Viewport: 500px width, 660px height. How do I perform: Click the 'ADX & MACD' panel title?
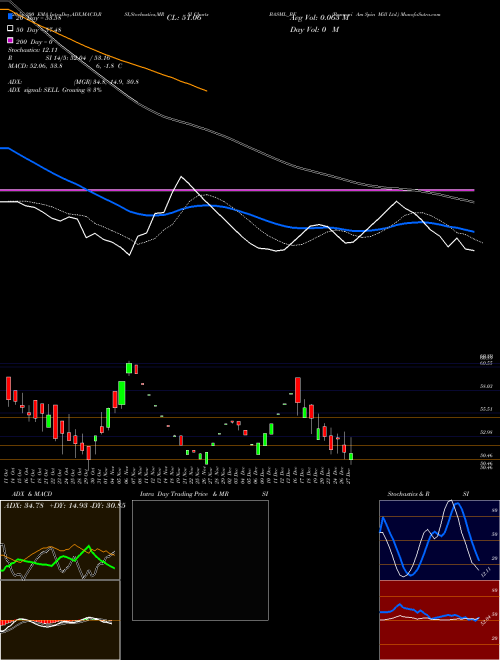click(x=32, y=494)
